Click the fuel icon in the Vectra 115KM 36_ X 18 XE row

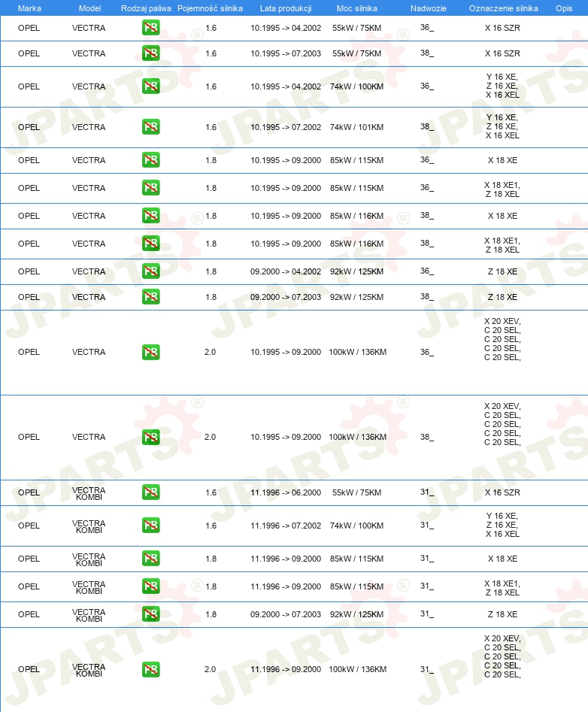tap(150, 160)
